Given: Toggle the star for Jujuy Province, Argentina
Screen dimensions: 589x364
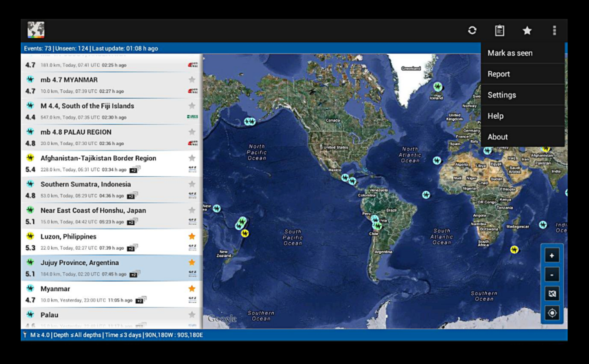Looking at the screenshot, I should pos(192,263).
